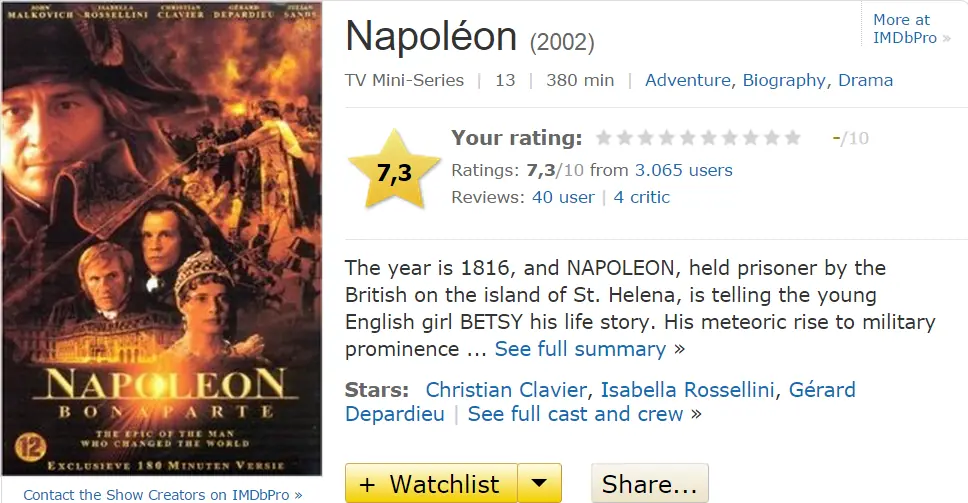
Task: Click the Napoleon Bonaparte poster image
Action: click(162, 240)
